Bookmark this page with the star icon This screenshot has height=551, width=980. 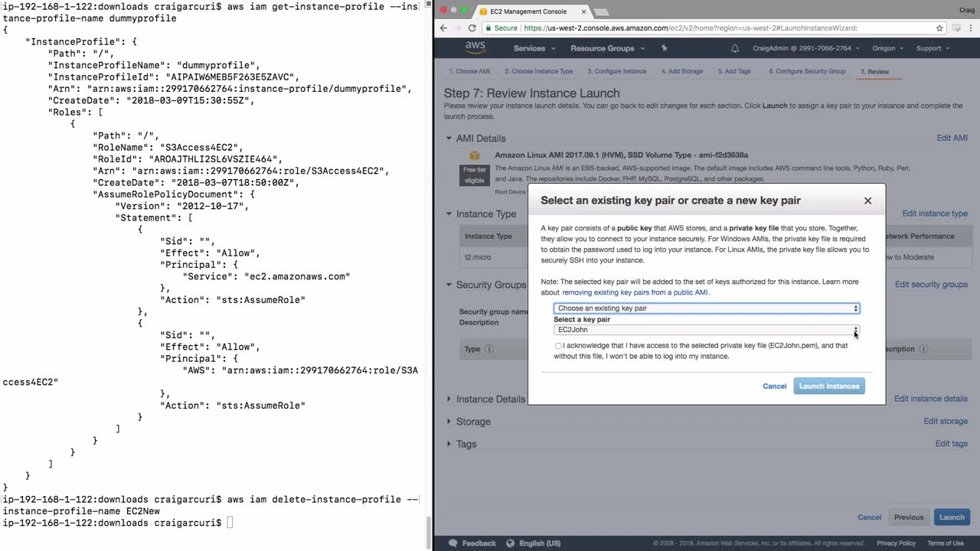(x=939, y=28)
